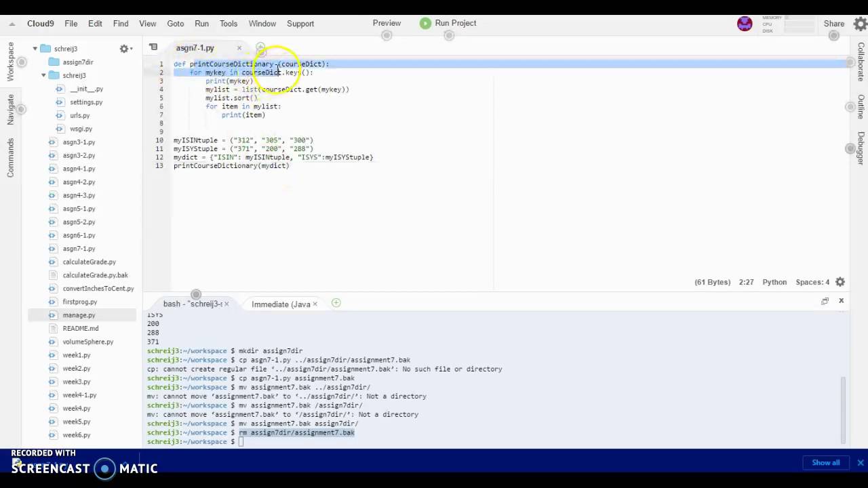Open the Run menu
Viewport: 868px width, 488px height.
pos(202,24)
